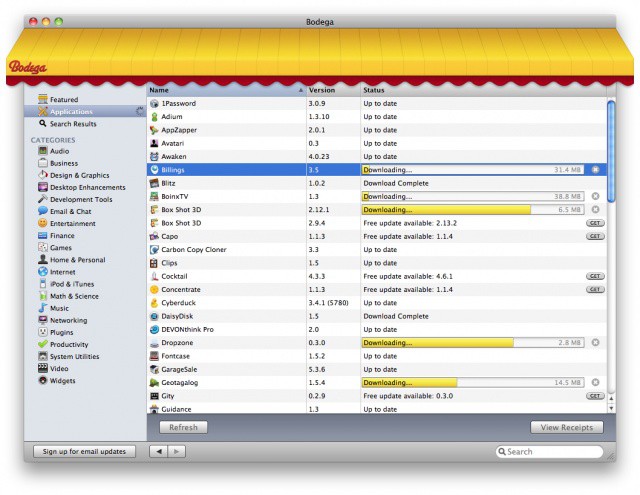Stop the Geotagalog download

(x=595, y=382)
